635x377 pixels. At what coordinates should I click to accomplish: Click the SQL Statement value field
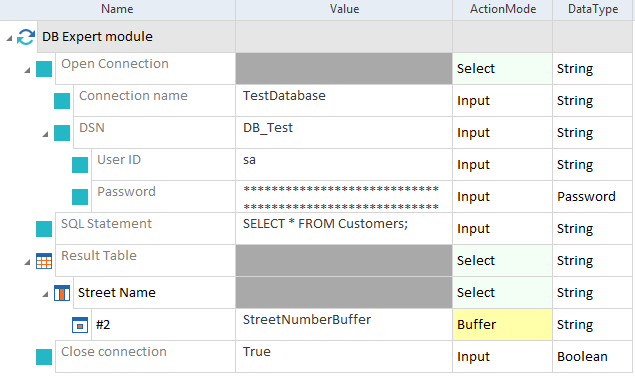coord(344,229)
